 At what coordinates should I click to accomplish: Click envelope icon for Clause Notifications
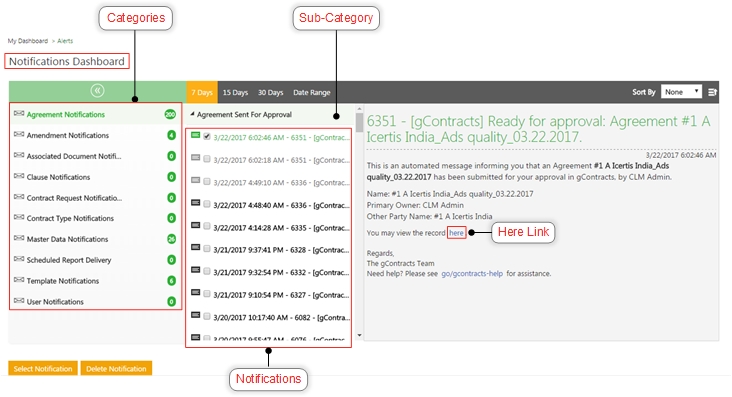coord(19,176)
